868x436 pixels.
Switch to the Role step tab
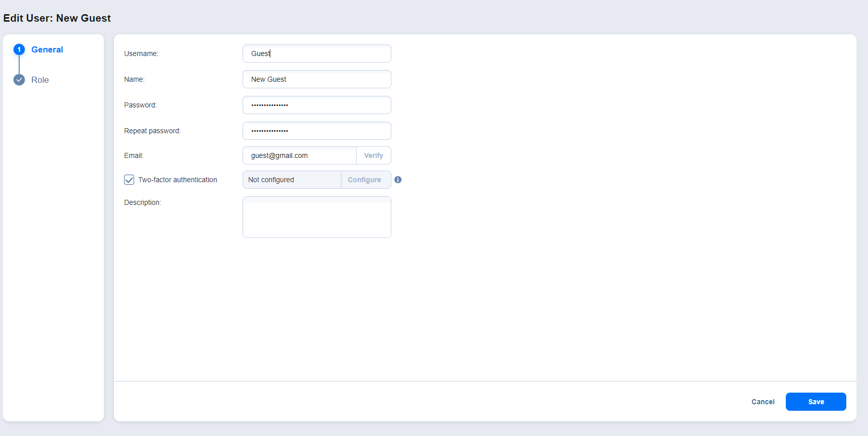pyautogui.click(x=40, y=80)
